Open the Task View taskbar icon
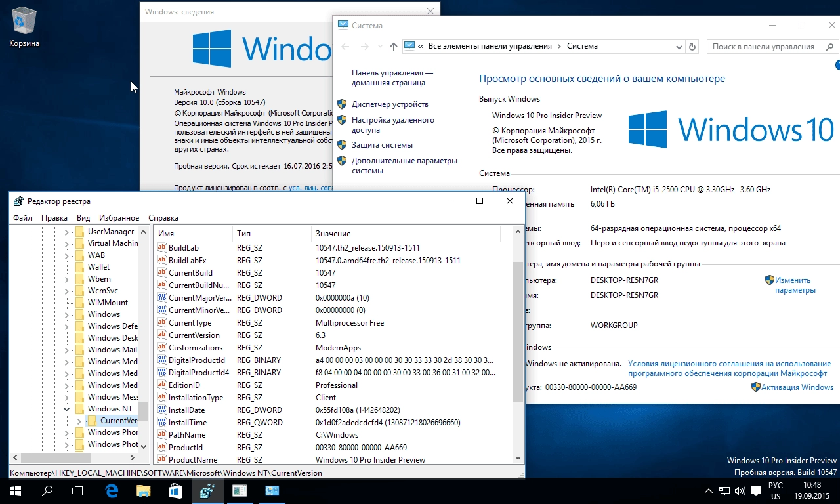 (x=79, y=490)
